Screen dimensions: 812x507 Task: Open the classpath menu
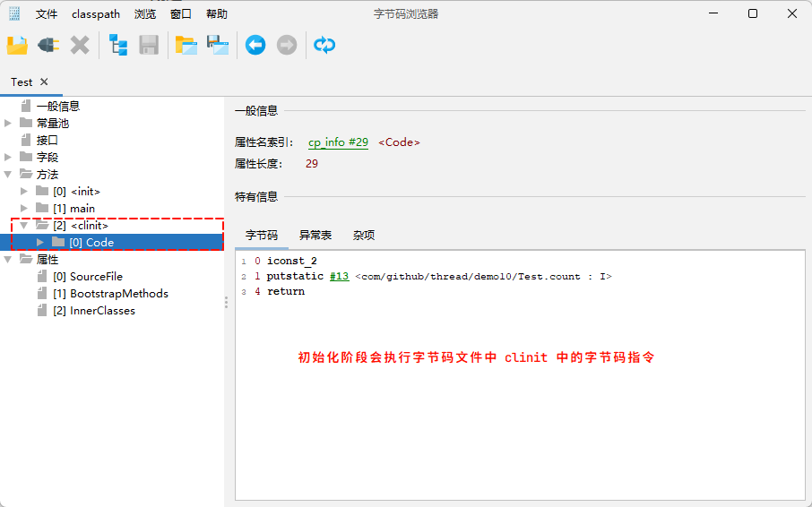pos(95,14)
